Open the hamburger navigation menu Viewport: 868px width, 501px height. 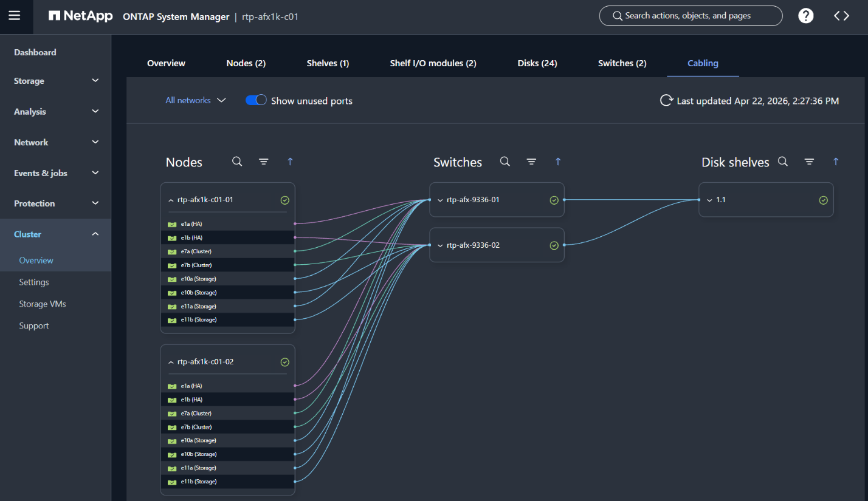[x=15, y=16]
